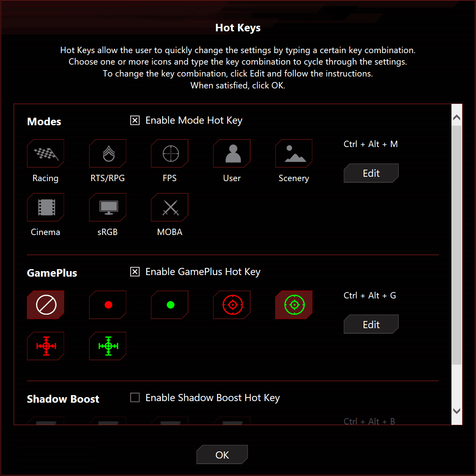
Task: Select the User mode icon
Action: click(x=232, y=153)
